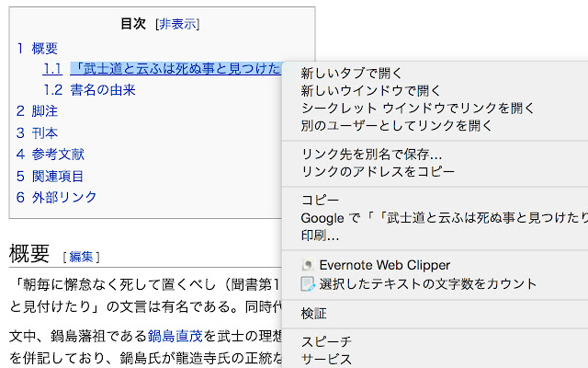
Task: Choose コピー in the context menu
Action: click(320, 201)
